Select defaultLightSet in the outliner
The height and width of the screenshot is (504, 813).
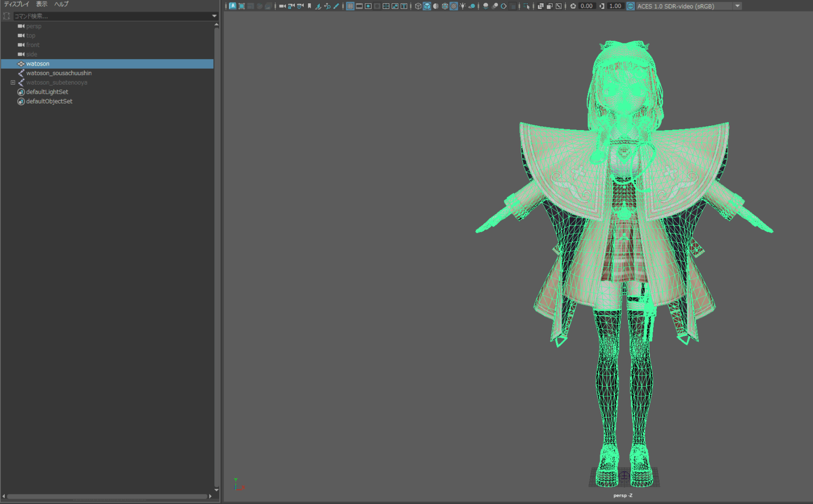pos(47,92)
